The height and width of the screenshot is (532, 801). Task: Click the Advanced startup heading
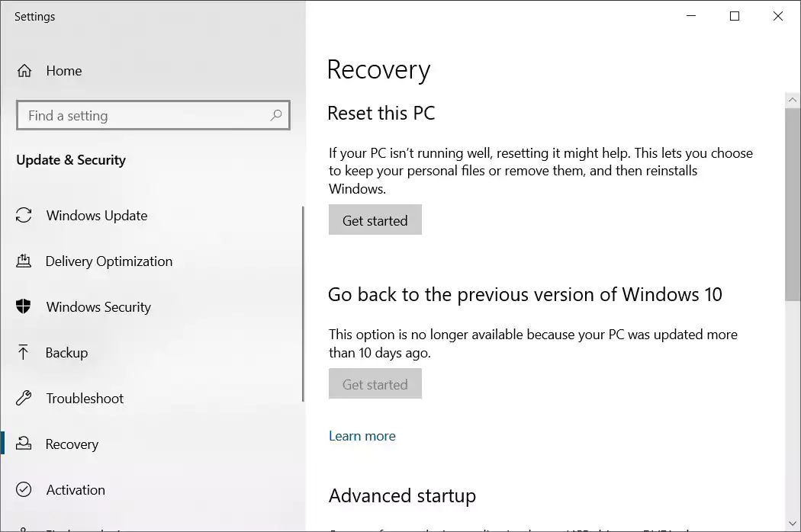(x=402, y=495)
